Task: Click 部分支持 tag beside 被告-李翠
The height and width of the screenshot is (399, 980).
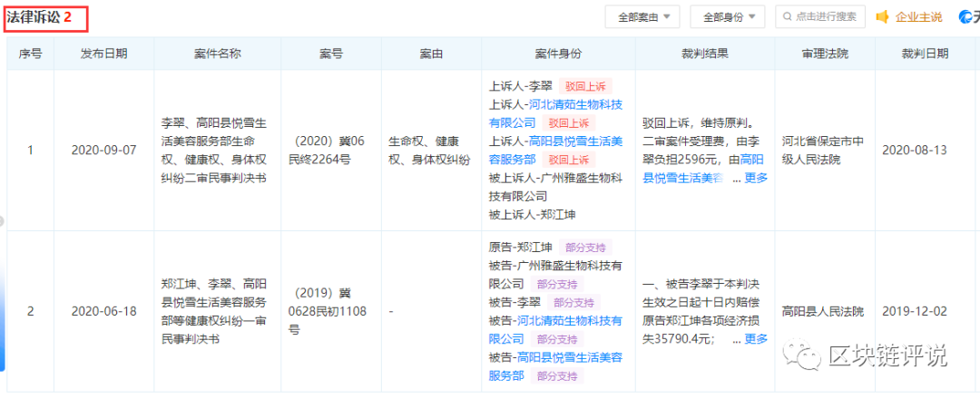Action: (573, 302)
